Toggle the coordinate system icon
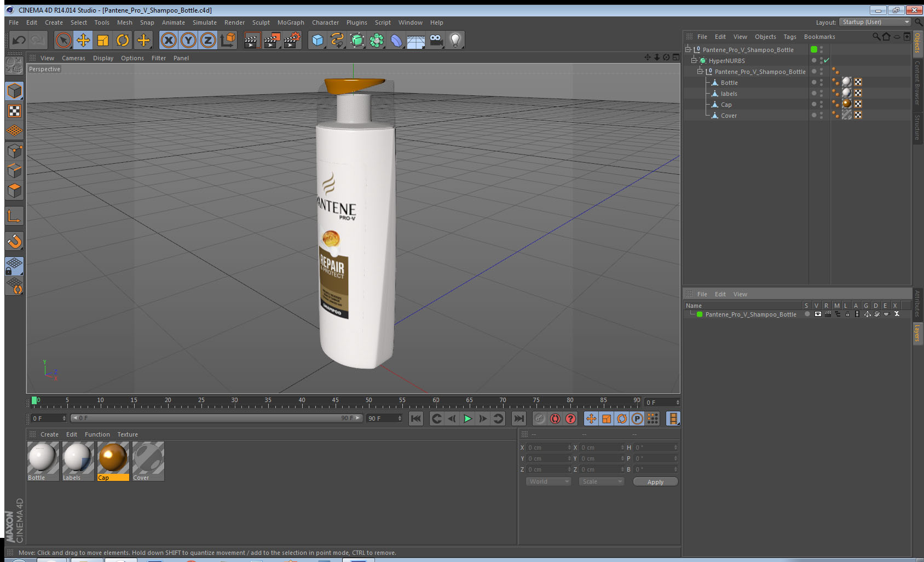The image size is (924, 562). click(228, 40)
